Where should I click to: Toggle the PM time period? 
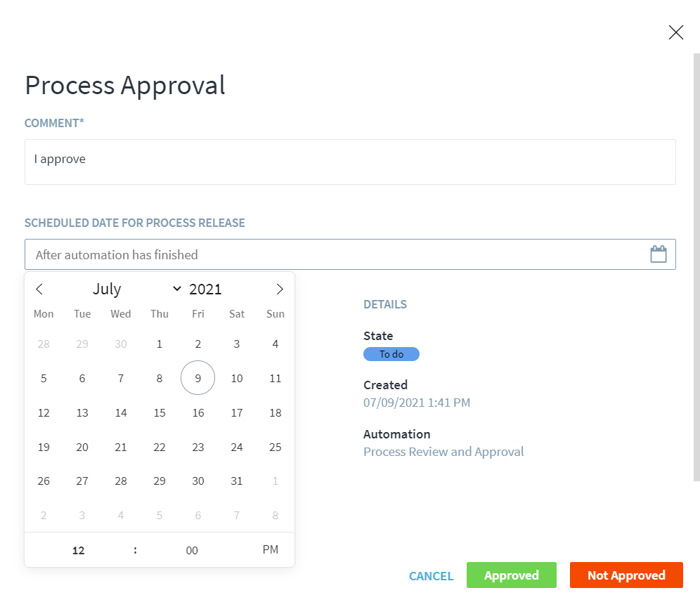click(271, 550)
